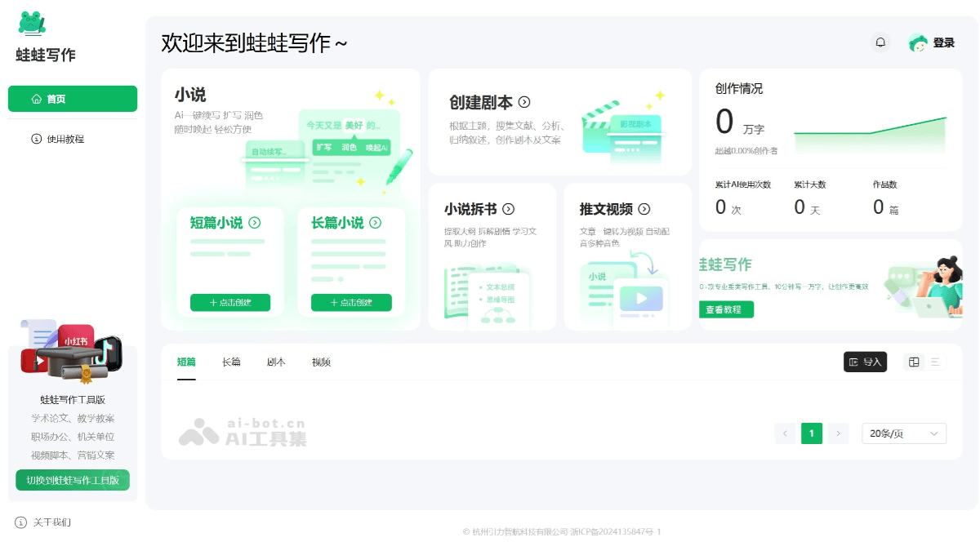This screenshot has height=551, width=980.
Task: Switch to the 视频 tab
Action: tap(320, 362)
